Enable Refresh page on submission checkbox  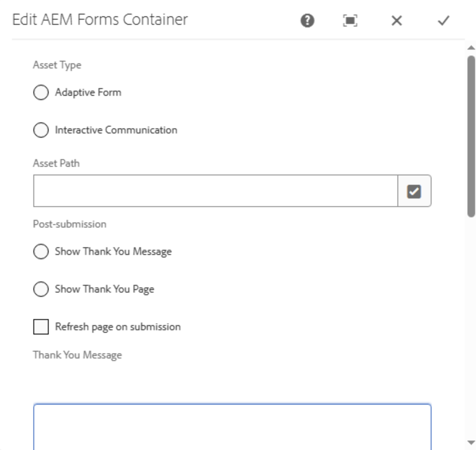41,327
